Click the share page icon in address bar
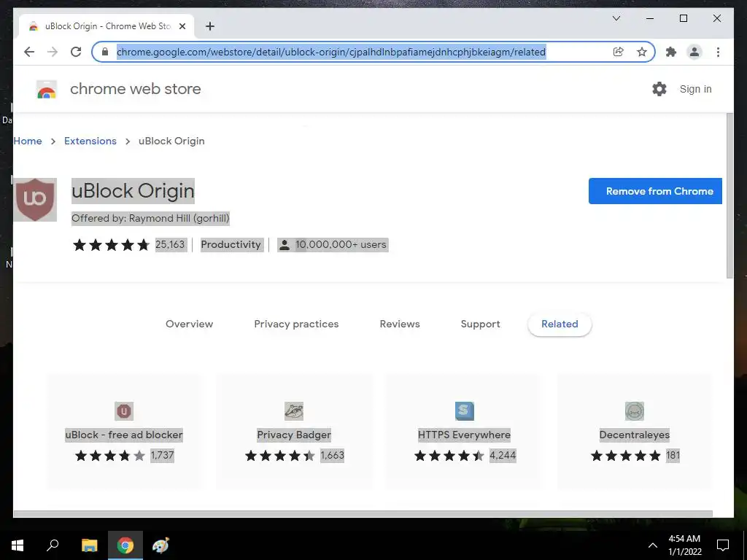Image resolution: width=747 pixels, height=560 pixels. click(x=619, y=52)
